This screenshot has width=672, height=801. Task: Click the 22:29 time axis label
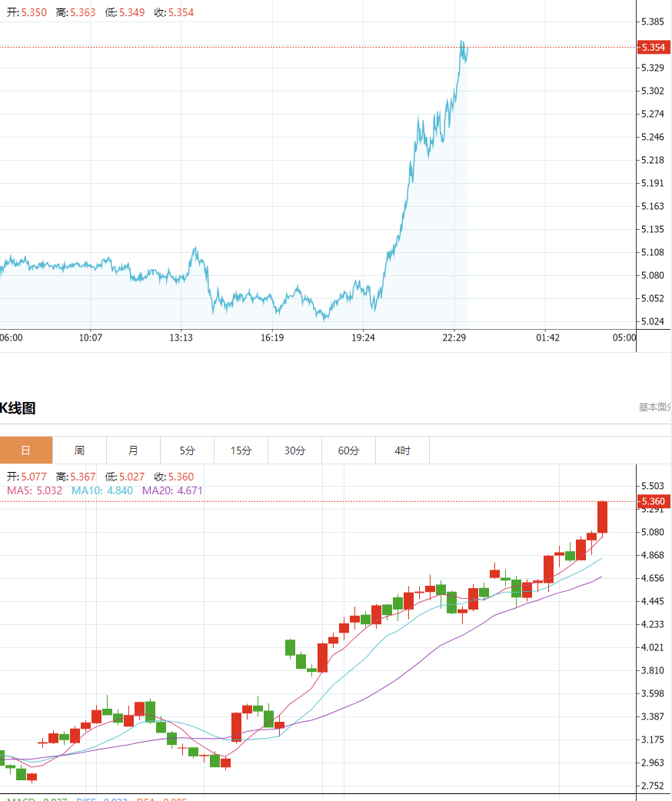click(454, 337)
